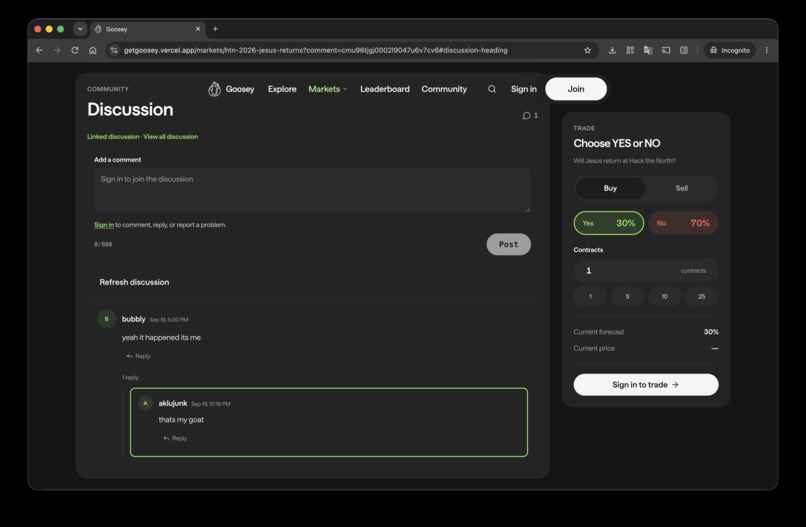
Task: Bookmark the page with the star icon
Action: pos(588,50)
